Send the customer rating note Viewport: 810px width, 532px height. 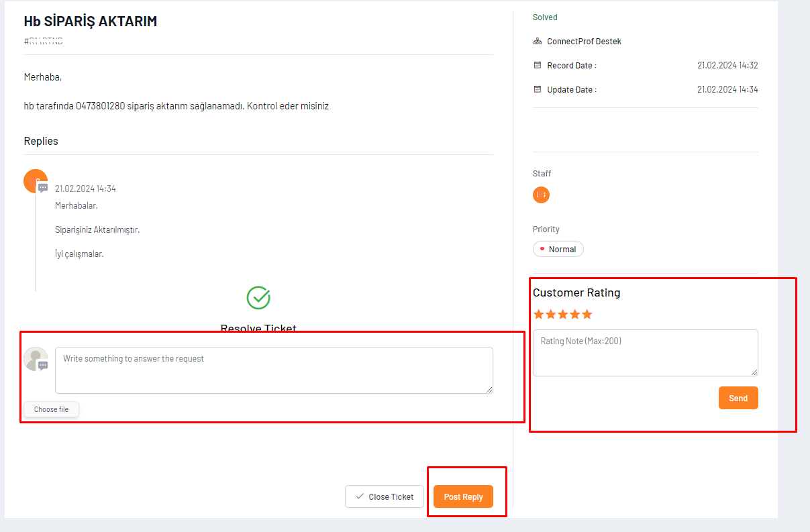(x=738, y=398)
